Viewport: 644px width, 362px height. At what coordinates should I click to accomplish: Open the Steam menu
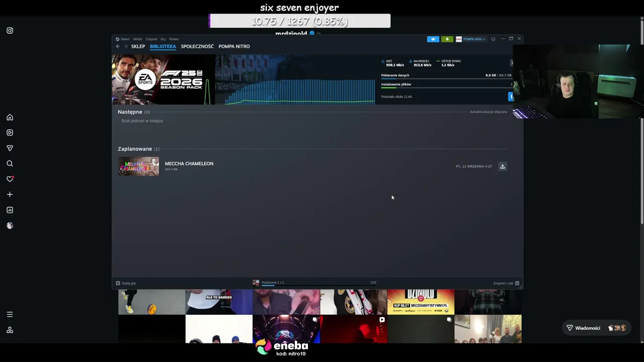(125, 39)
